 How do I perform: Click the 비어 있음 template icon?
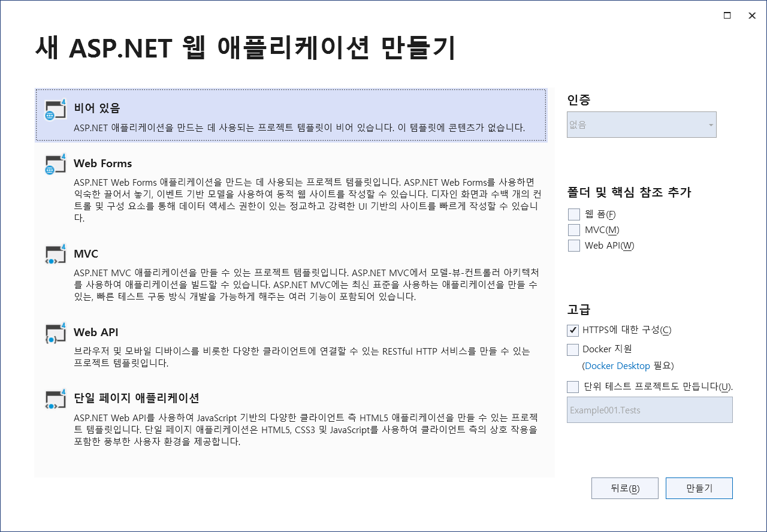point(56,110)
